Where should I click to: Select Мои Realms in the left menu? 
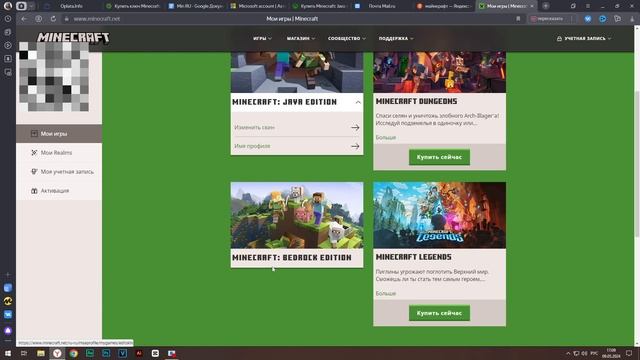click(x=59, y=153)
